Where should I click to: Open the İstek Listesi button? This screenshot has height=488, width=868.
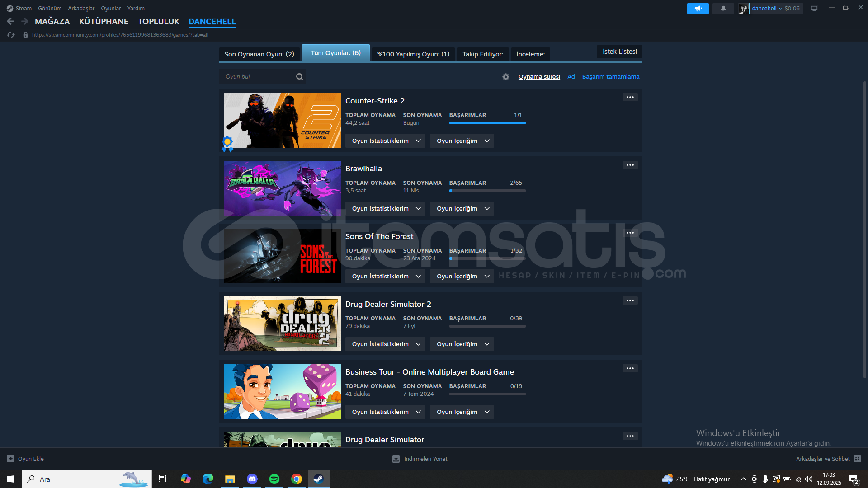point(619,52)
